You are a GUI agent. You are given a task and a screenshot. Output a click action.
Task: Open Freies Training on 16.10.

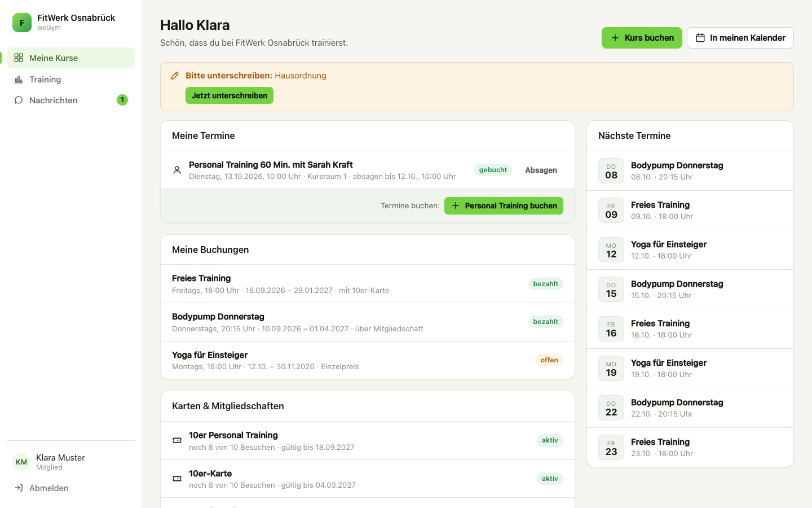(x=690, y=329)
